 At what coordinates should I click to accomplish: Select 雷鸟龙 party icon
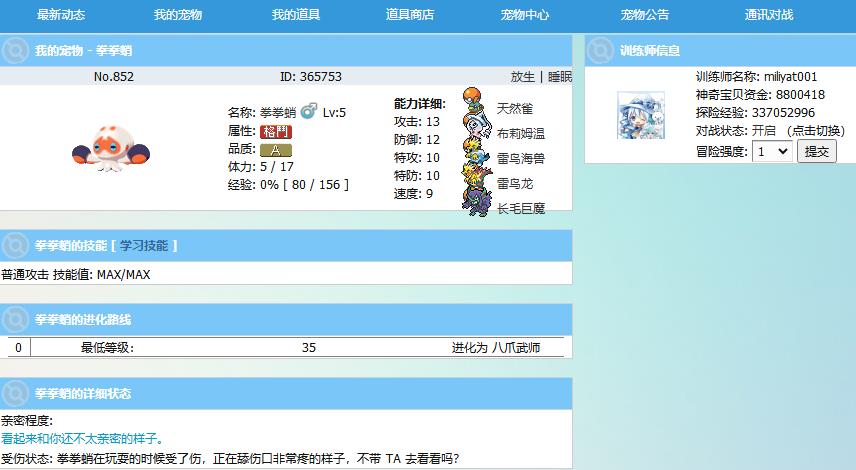(476, 176)
